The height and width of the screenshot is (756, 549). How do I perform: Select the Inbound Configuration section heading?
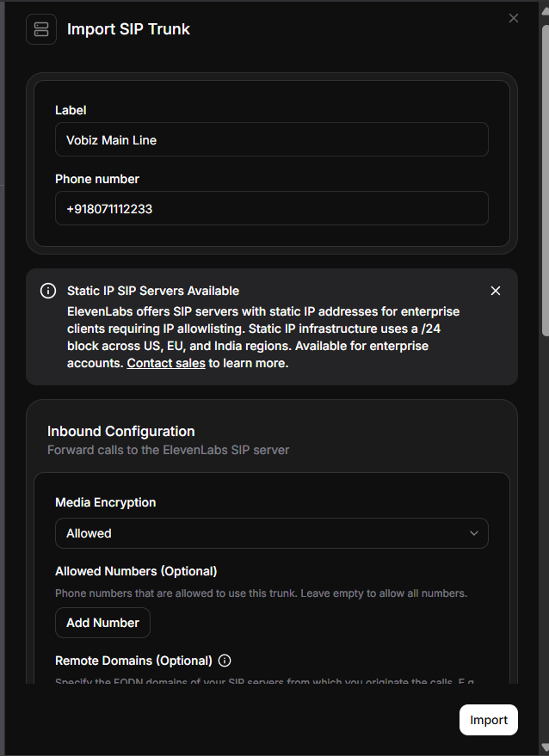121,431
